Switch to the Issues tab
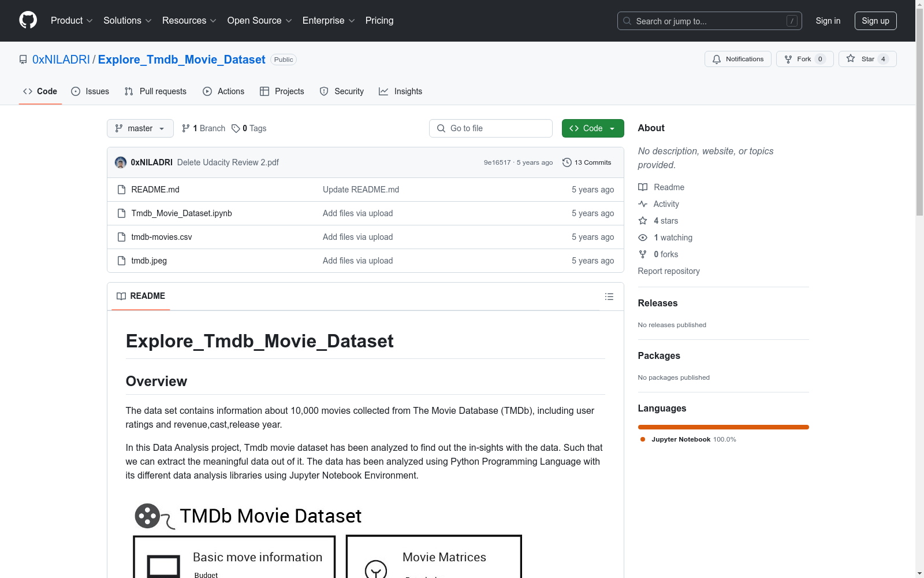This screenshot has height=578, width=924. (x=90, y=91)
